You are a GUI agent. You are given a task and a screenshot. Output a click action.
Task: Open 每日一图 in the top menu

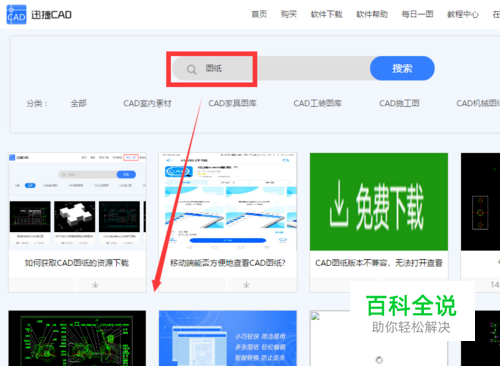click(x=417, y=14)
